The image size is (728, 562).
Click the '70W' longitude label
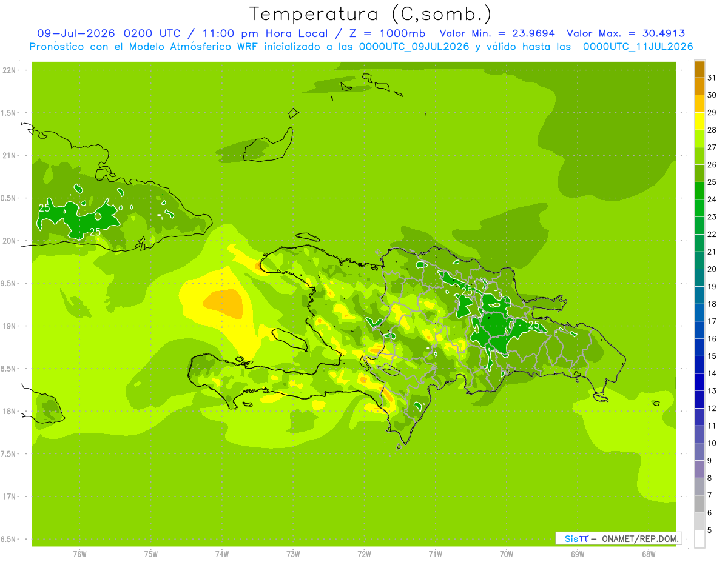pos(507,554)
